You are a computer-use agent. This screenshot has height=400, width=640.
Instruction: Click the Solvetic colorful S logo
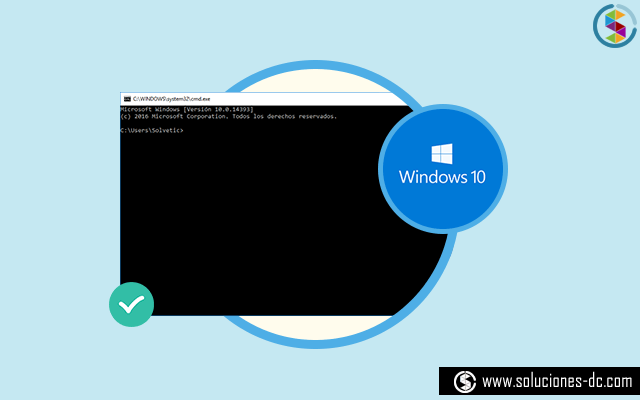(x=615, y=26)
